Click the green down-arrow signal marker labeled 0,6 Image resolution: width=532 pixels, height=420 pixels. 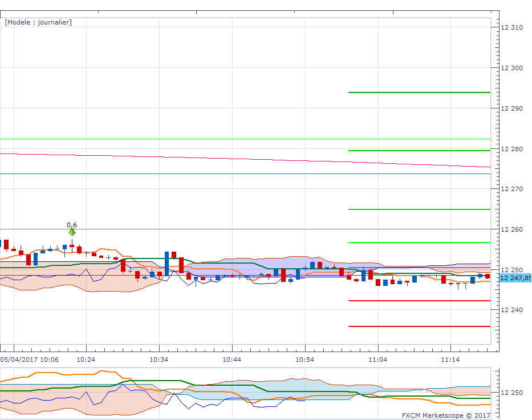72,232
